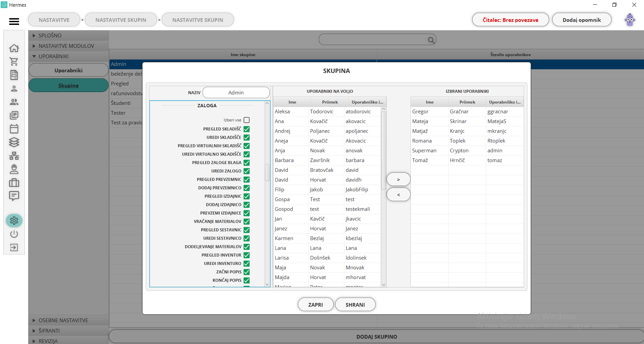Open last NASTAVITVE SKUPIN breadcrumb
Screen dimensions: 644x344
click(x=198, y=20)
